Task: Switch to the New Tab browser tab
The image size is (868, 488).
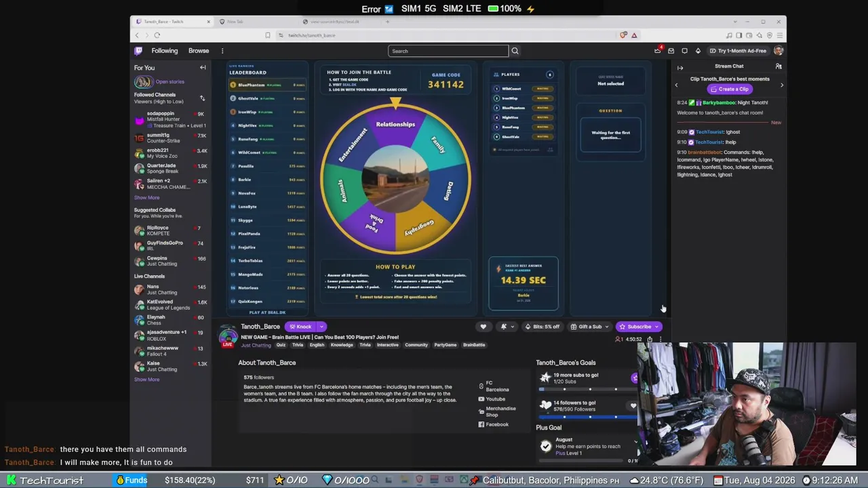Action: tap(256, 22)
